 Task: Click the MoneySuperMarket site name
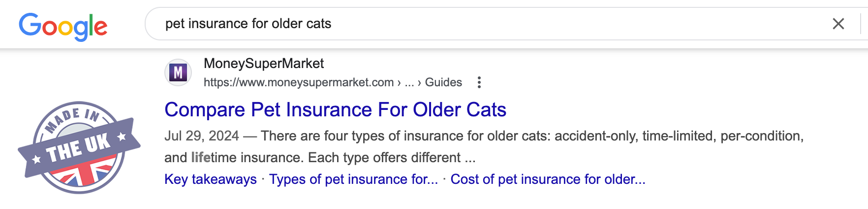click(x=264, y=64)
